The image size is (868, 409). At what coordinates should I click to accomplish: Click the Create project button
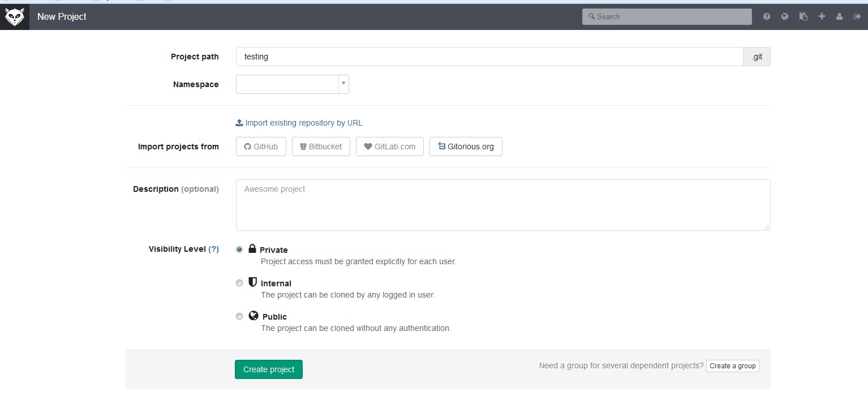pos(269,369)
